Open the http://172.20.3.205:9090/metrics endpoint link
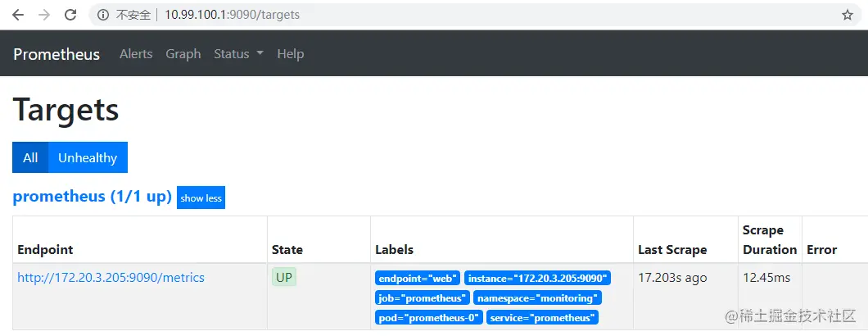This screenshot has height=336, width=868. (111, 278)
